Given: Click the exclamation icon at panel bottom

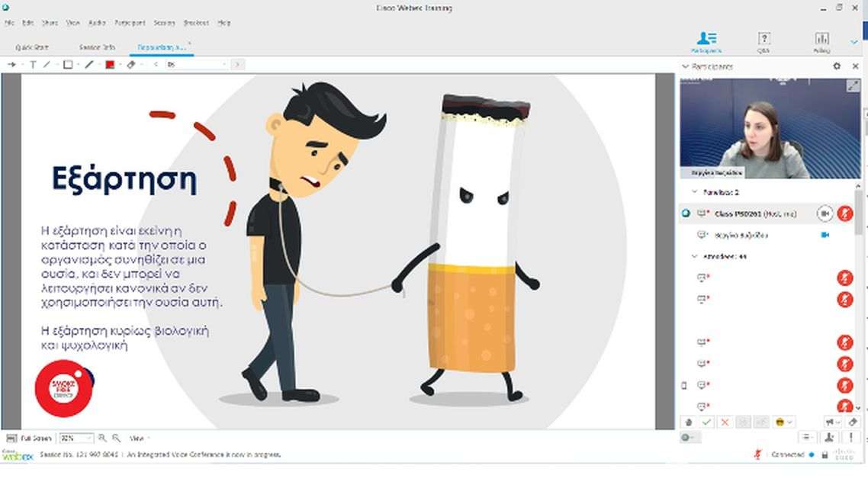Looking at the screenshot, I should (x=851, y=438).
